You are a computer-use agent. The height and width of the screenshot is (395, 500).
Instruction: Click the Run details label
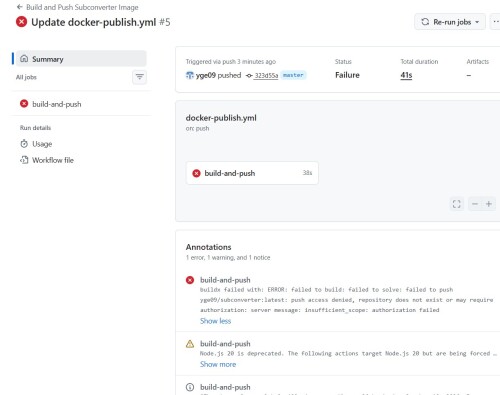click(35, 128)
